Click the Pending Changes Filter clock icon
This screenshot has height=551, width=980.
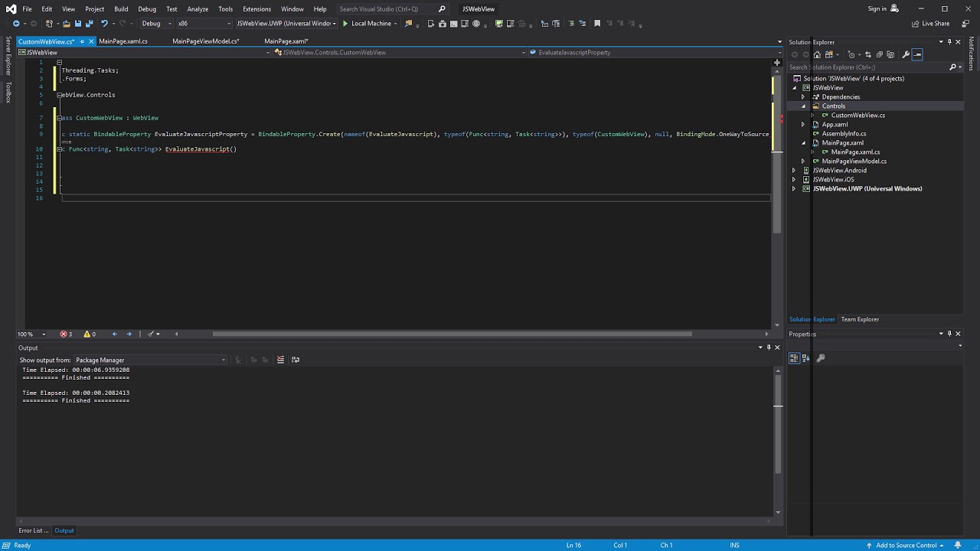point(851,54)
